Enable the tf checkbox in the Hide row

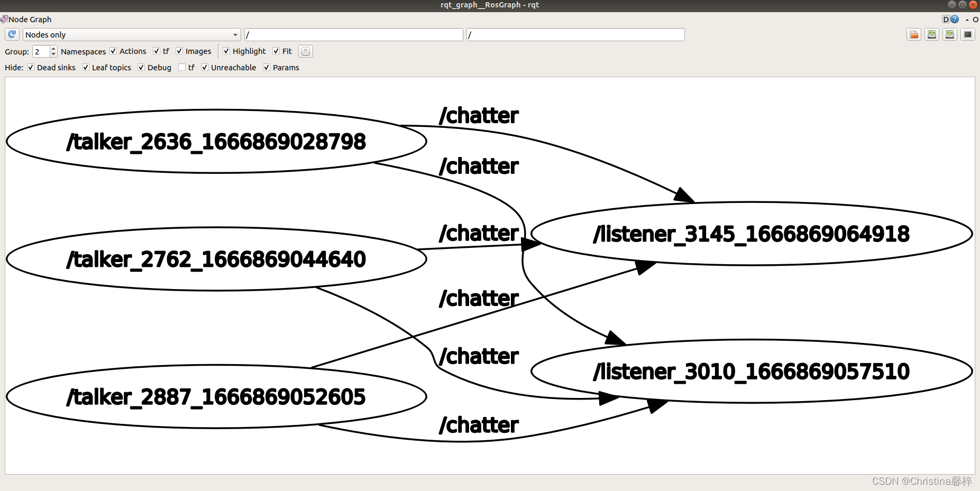pos(181,67)
